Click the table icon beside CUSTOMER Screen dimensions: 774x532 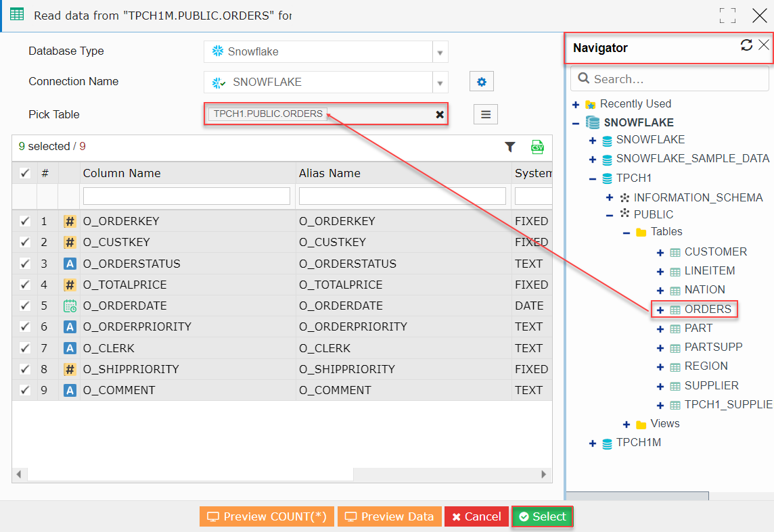click(675, 253)
